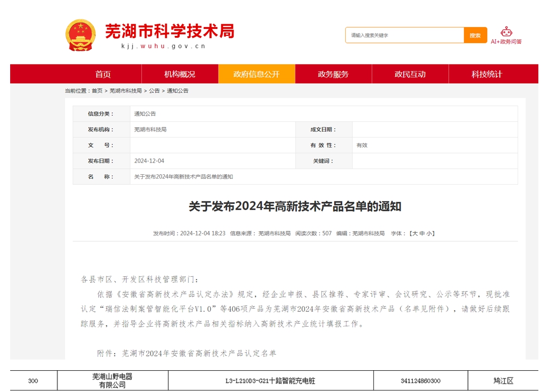Set font size to 小

(x=429, y=233)
